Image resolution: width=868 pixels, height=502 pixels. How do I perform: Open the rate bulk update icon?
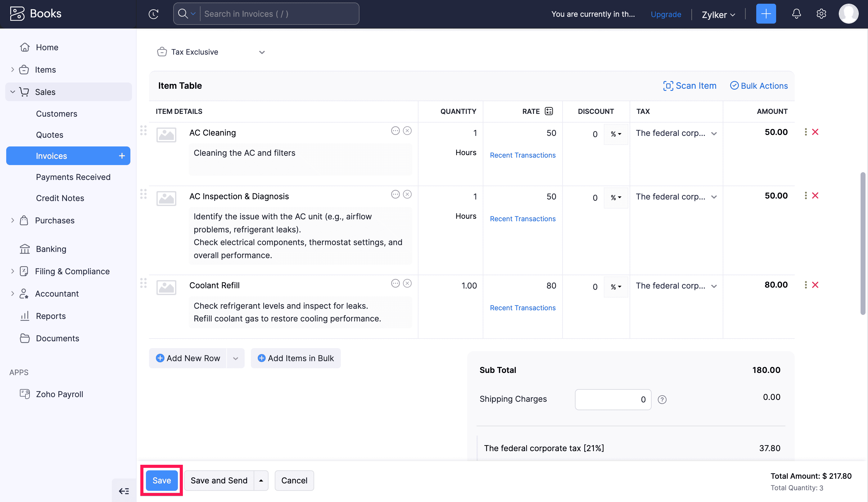tap(549, 111)
